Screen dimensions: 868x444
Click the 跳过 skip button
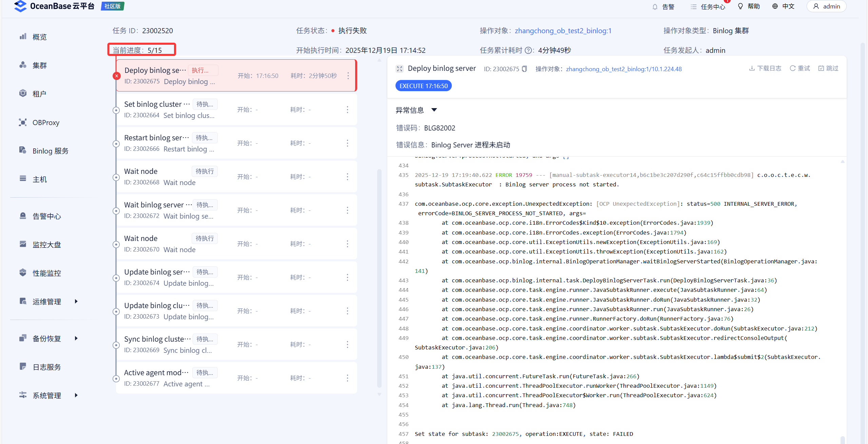(828, 68)
